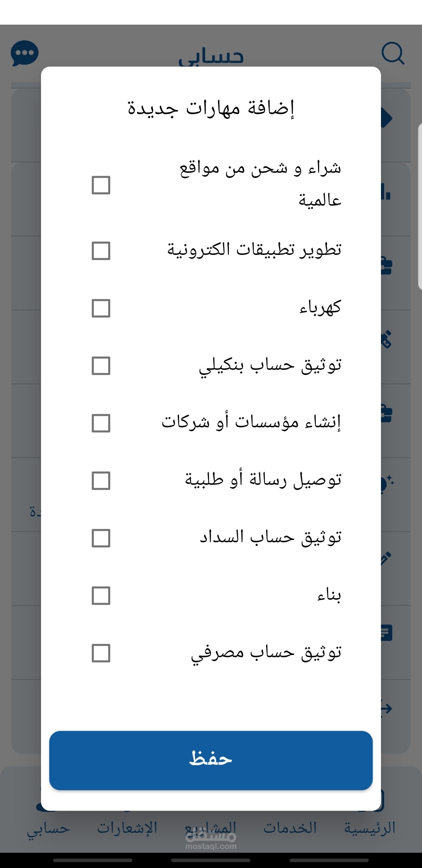Click the logout arrow icon behind dialog
The height and width of the screenshot is (868, 422).
coord(386,708)
